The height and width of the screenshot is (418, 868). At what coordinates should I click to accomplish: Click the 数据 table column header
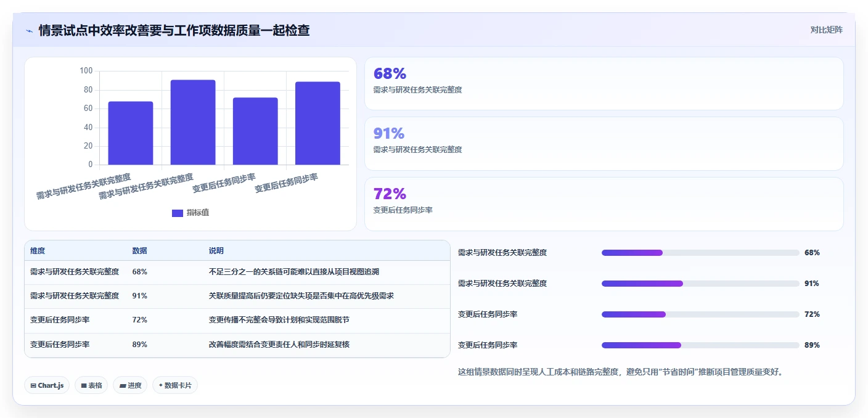(139, 251)
